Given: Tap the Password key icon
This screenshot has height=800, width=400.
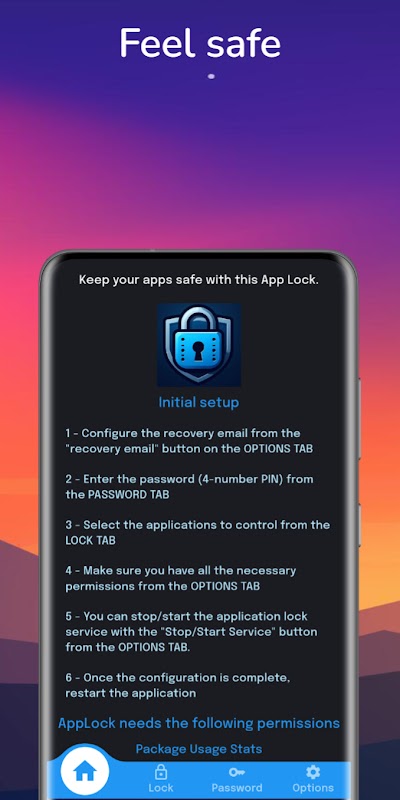Looking at the screenshot, I should click(x=237, y=772).
